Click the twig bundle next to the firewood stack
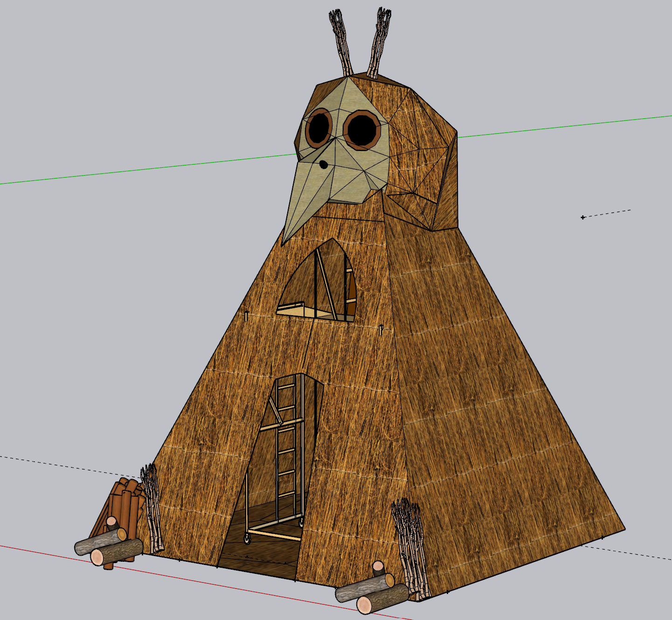 (152, 509)
